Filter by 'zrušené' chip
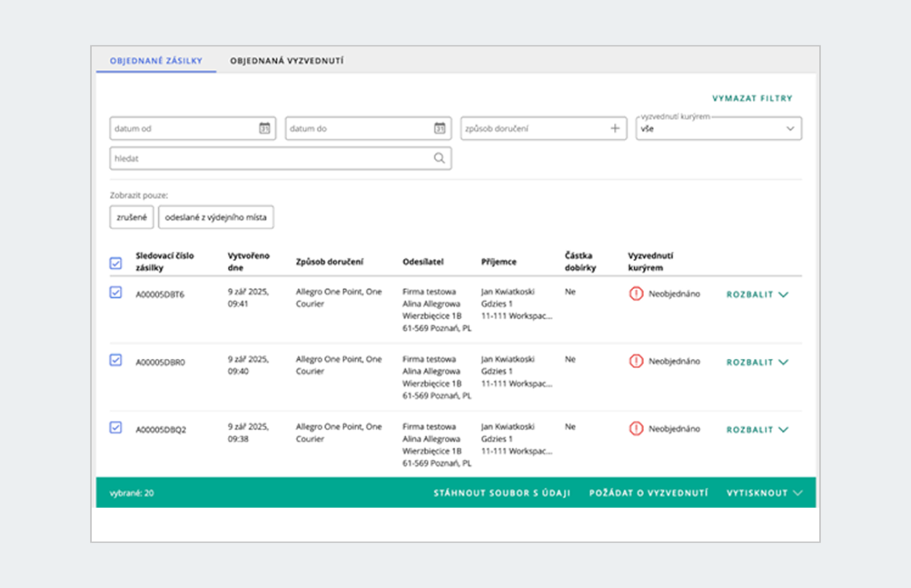The image size is (911, 588). (132, 217)
